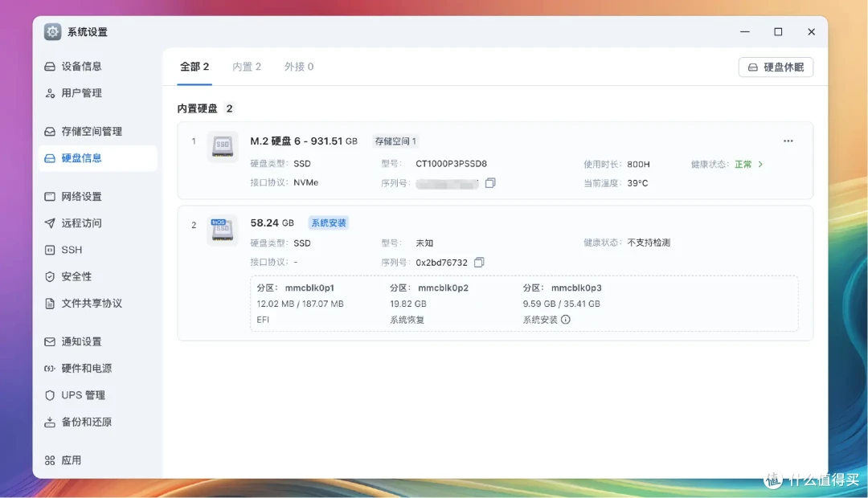Click SSD icon of M.2 硬盘 6

tap(223, 147)
